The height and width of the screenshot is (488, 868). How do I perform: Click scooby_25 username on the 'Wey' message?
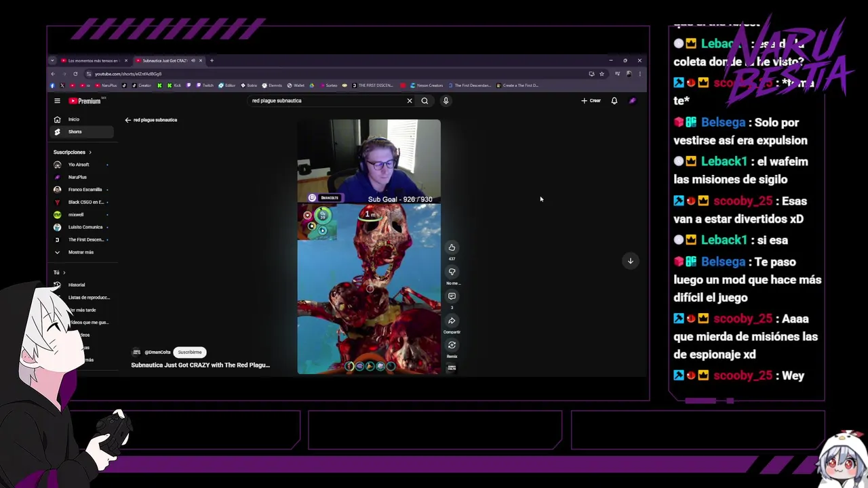(743, 375)
